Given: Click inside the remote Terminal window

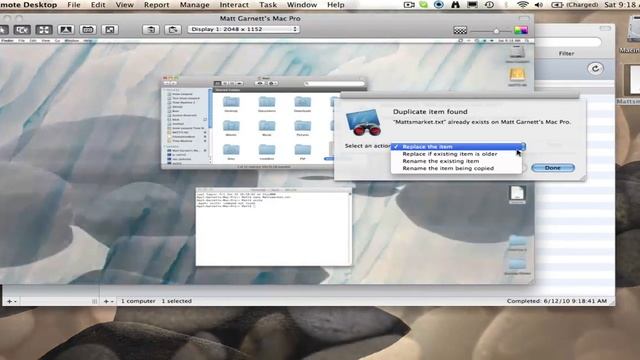Looking at the screenshot, I should point(273,229).
